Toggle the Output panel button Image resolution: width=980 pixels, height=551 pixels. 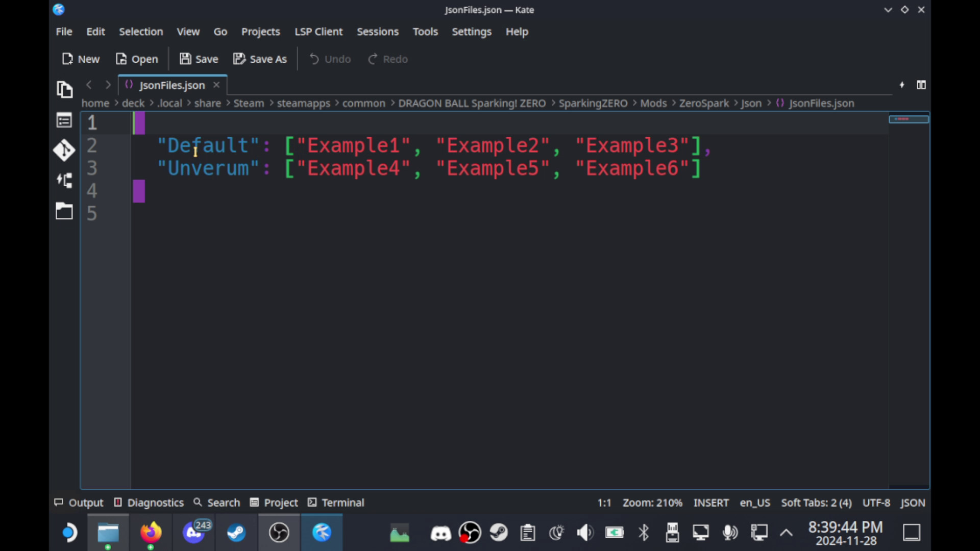pos(79,503)
